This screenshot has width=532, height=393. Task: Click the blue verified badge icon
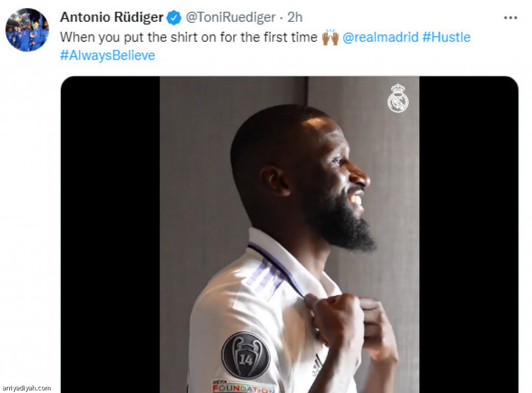coord(174,18)
